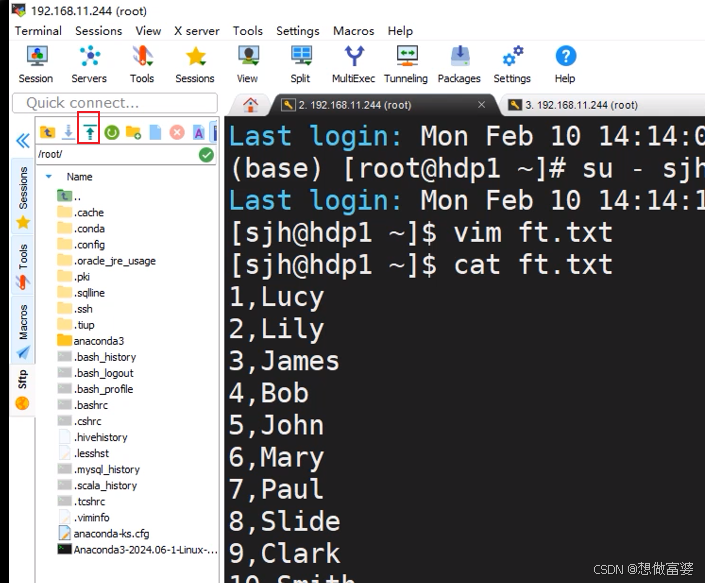The height and width of the screenshot is (583, 705).
Task: Select the .bash_profile file
Action: pos(95,389)
